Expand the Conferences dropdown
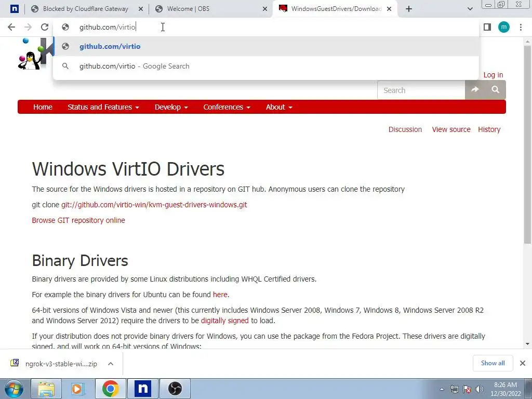The image size is (532, 399). pos(227,107)
